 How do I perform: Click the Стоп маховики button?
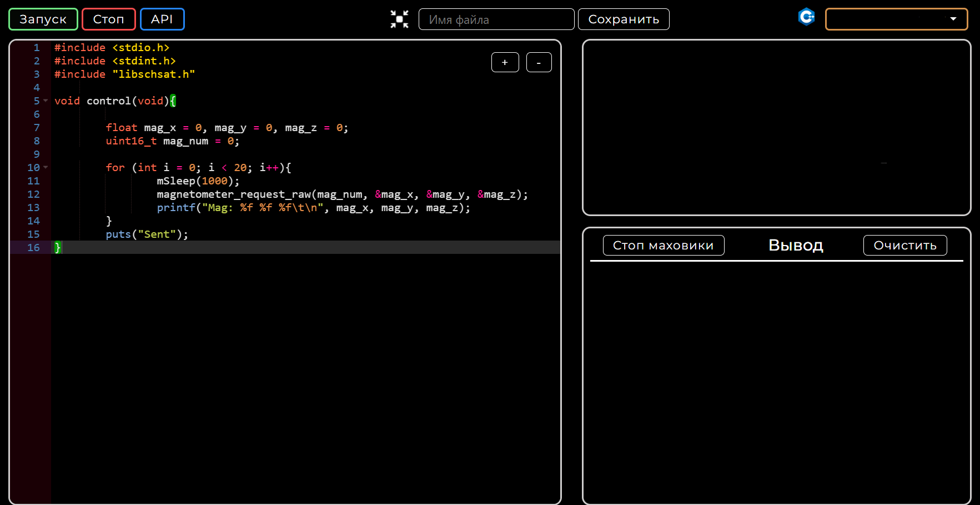pyautogui.click(x=663, y=246)
